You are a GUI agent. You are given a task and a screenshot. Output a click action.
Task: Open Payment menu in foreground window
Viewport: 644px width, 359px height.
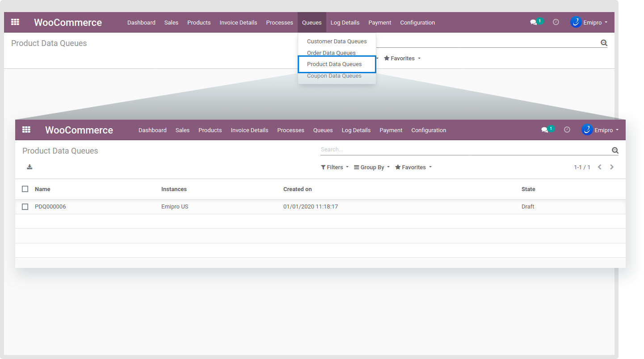click(x=391, y=130)
